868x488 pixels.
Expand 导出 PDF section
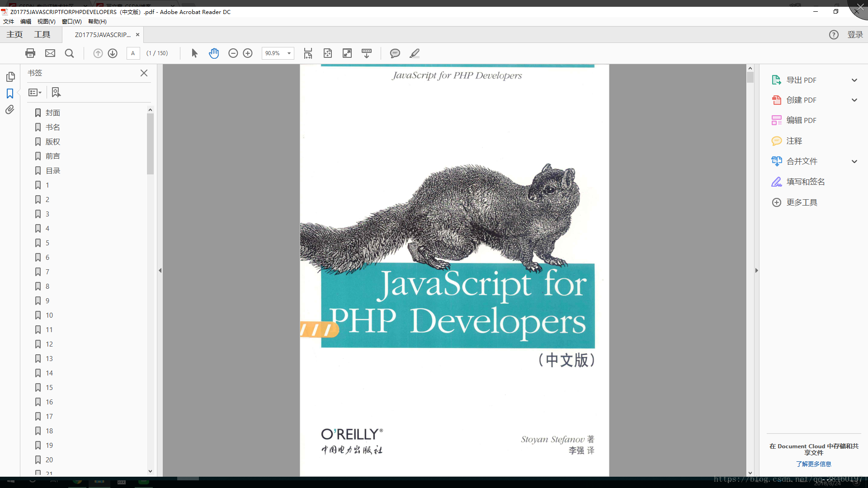854,80
